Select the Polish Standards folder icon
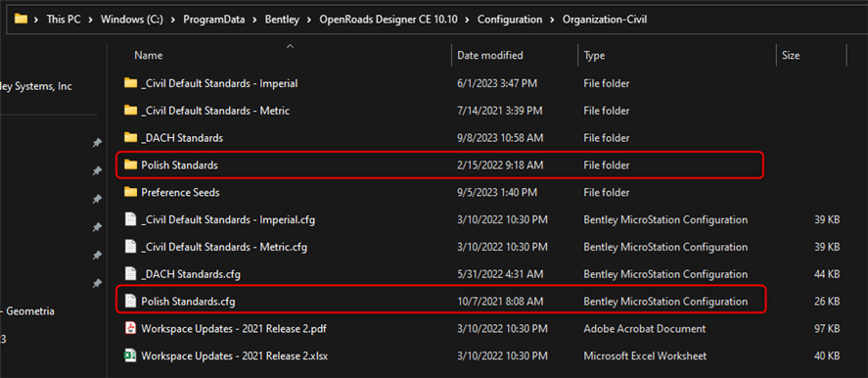Image resolution: width=868 pixels, height=378 pixels. coord(131,165)
